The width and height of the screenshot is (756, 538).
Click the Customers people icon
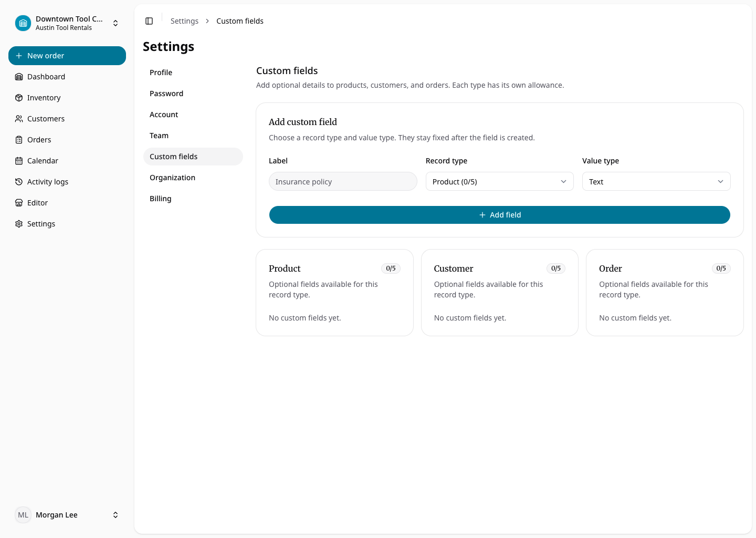tap(19, 119)
